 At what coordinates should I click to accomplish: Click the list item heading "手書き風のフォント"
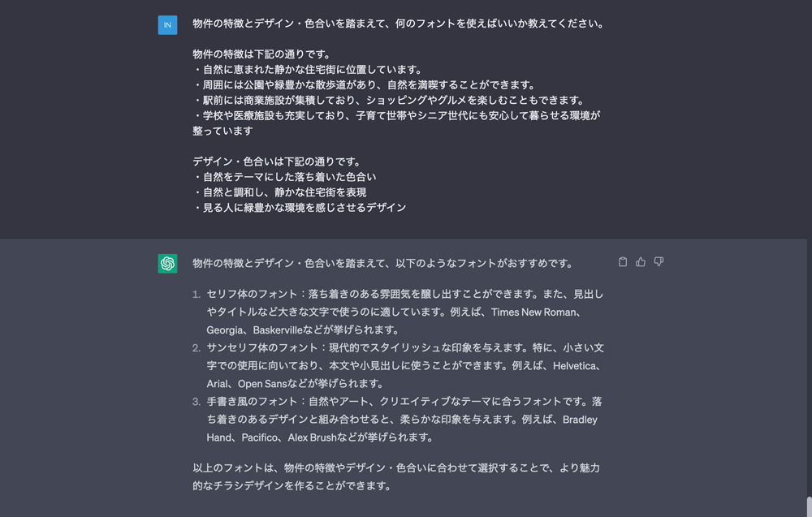tap(253, 401)
